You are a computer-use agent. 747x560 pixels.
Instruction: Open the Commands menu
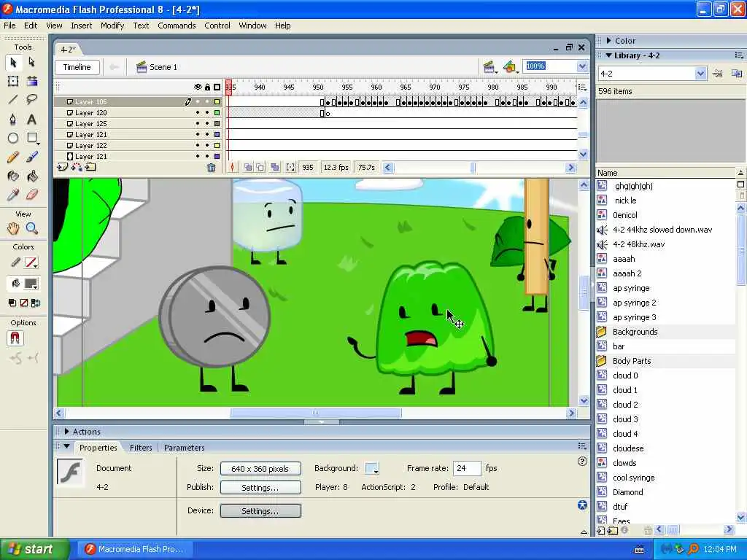177,26
